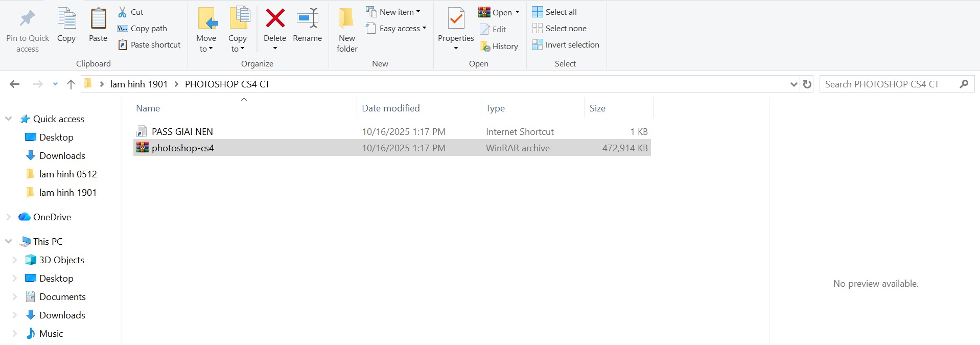This screenshot has width=980, height=345.
Task: Select the PASS GIAI NEN shortcut file
Action: pyautogui.click(x=182, y=132)
